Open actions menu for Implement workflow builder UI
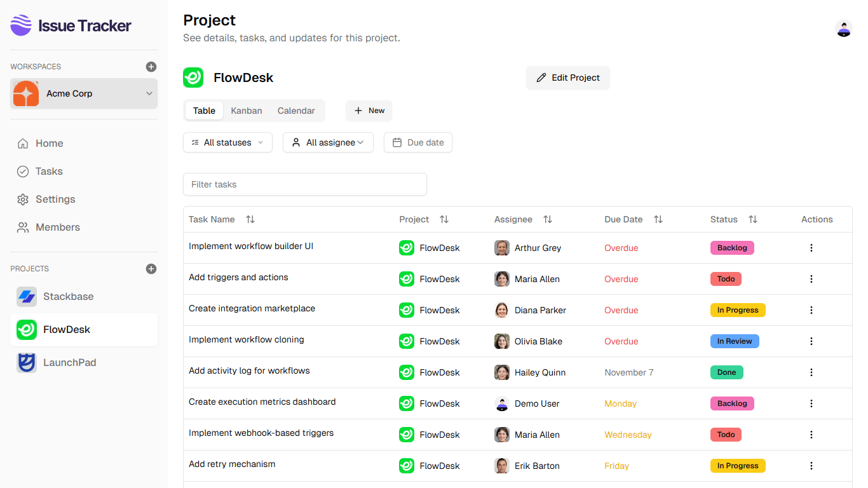The image size is (868, 488). point(811,247)
